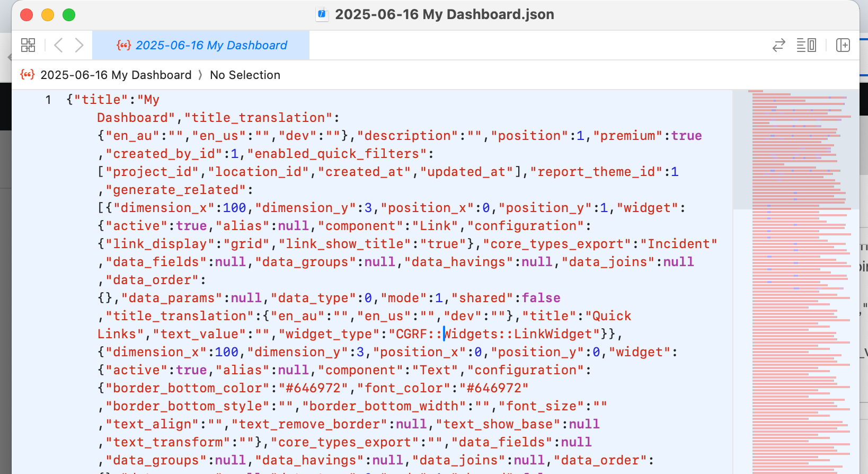Click the No Selection breadcrumb item
868x474 pixels.
tap(245, 75)
